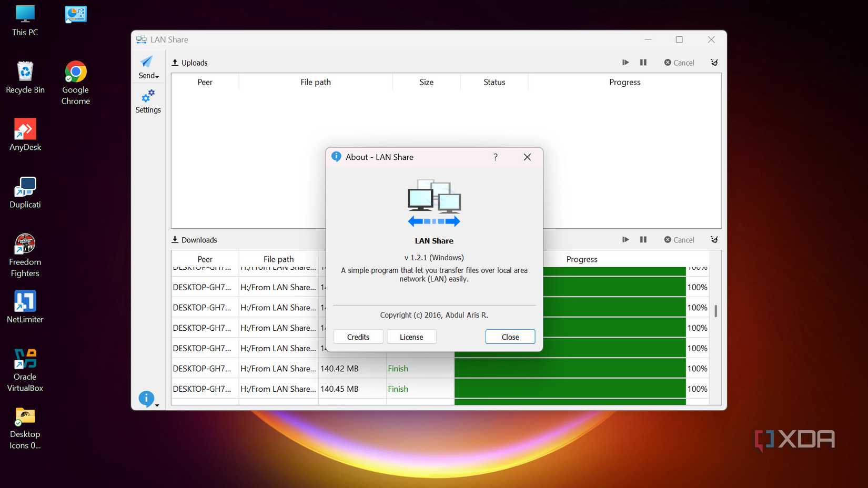Open Credits in the About dialog

(358, 337)
